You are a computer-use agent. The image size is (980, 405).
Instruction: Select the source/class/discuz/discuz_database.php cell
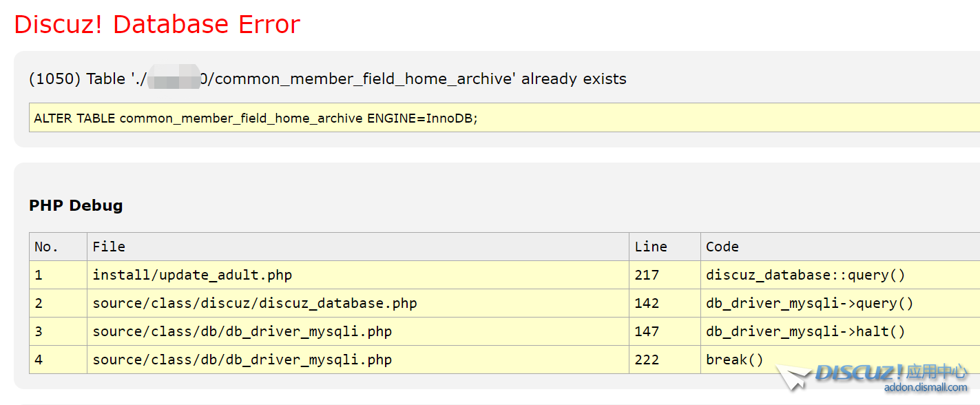(x=255, y=303)
